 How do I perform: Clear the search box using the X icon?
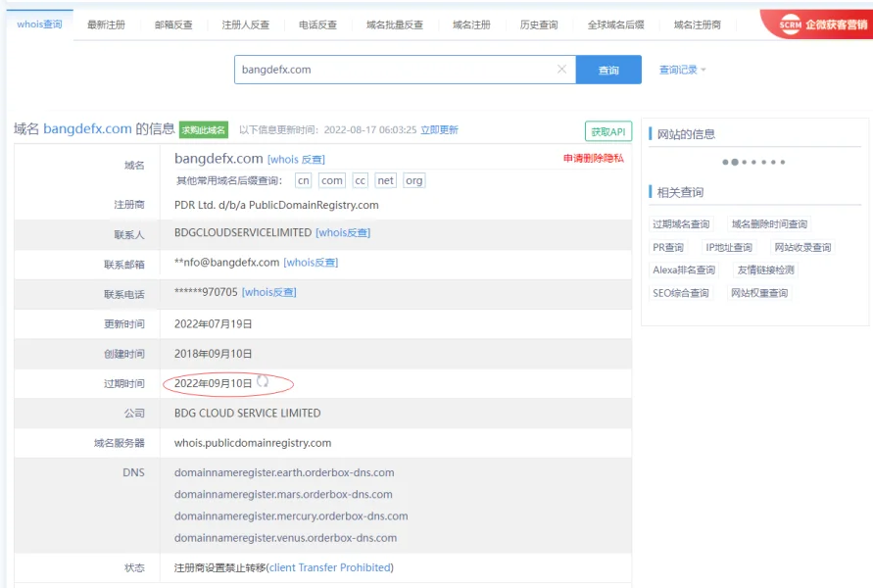coord(561,69)
